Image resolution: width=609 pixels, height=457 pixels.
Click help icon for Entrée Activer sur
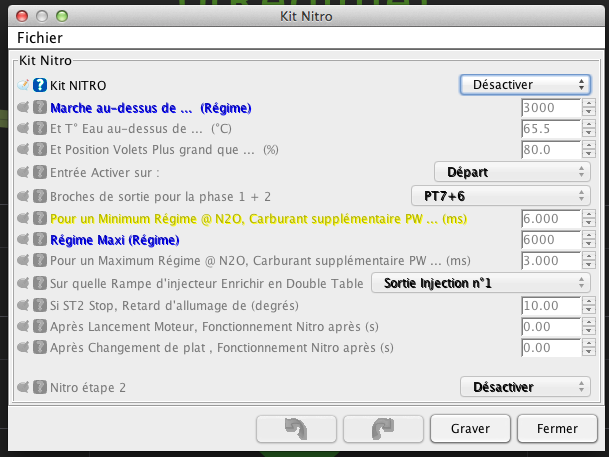40,172
